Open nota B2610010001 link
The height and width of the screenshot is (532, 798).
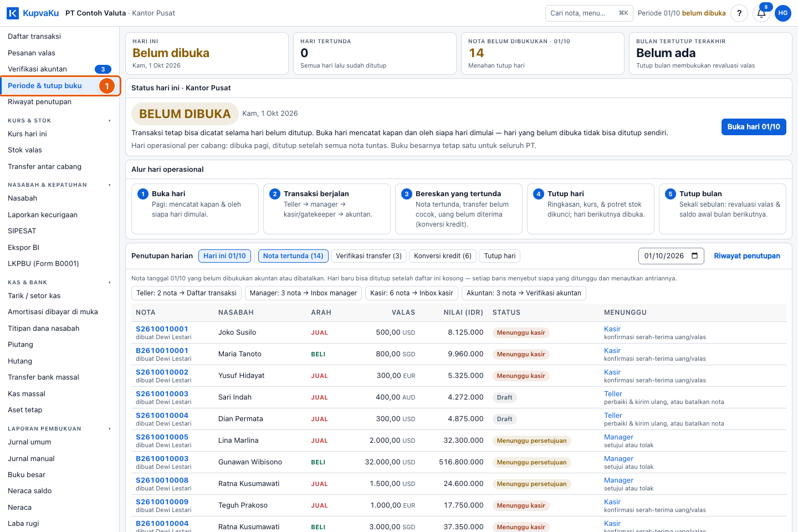pos(162,351)
